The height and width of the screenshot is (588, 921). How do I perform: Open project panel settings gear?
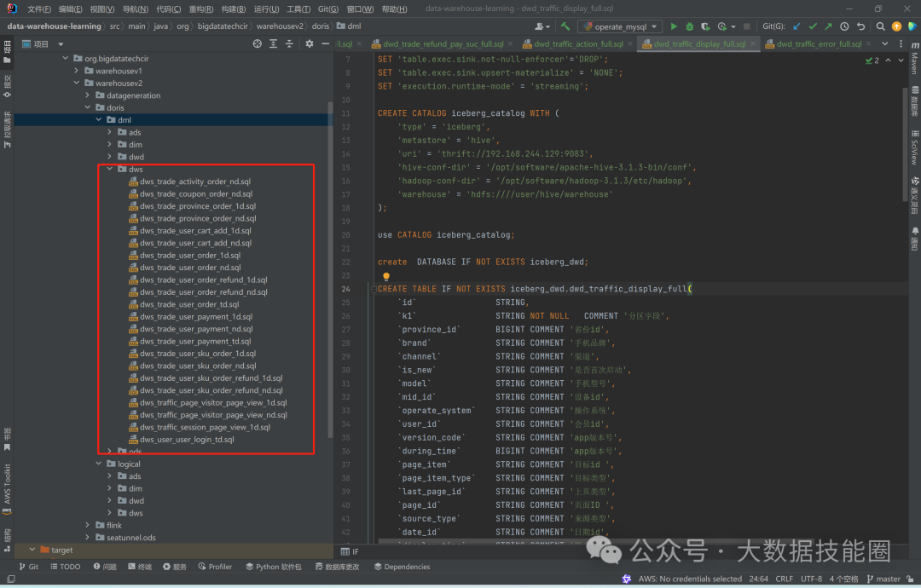point(310,43)
